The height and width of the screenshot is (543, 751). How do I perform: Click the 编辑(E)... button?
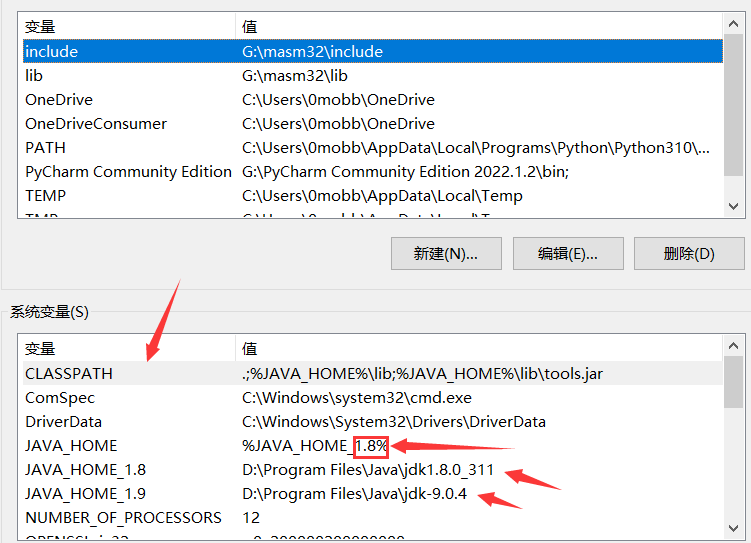(567, 253)
